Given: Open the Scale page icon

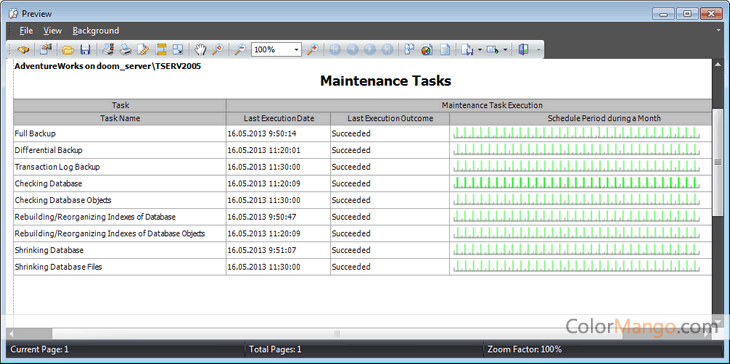Looking at the screenshot, I should (x=178, y=49).
